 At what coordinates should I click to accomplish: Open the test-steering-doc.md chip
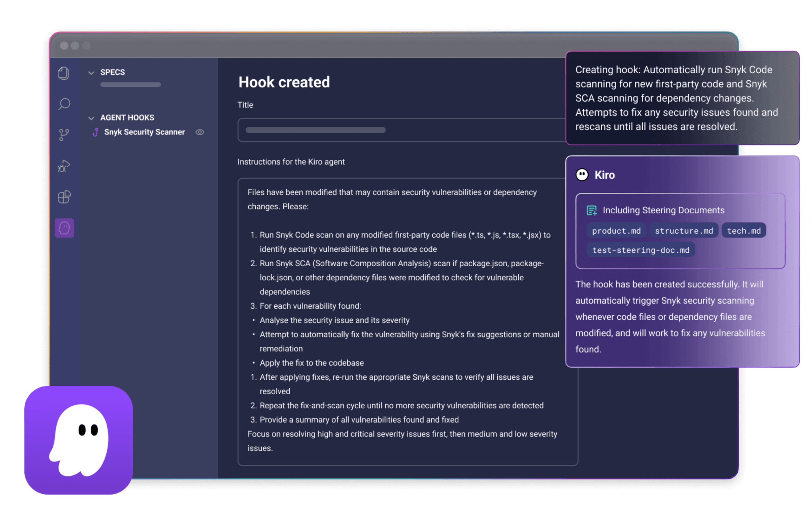click(x=641, y=250)
